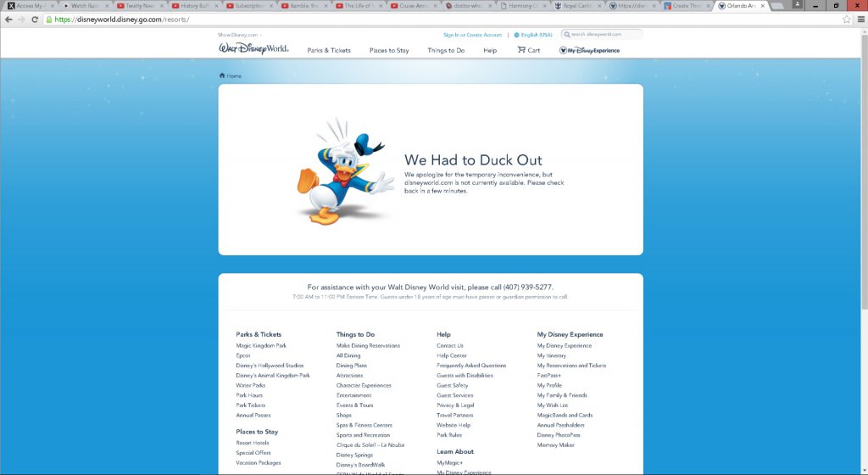Close the doctor who tab
Viewport: 868px width, 475px height.
pyautogui.click(x=490, y=6)
